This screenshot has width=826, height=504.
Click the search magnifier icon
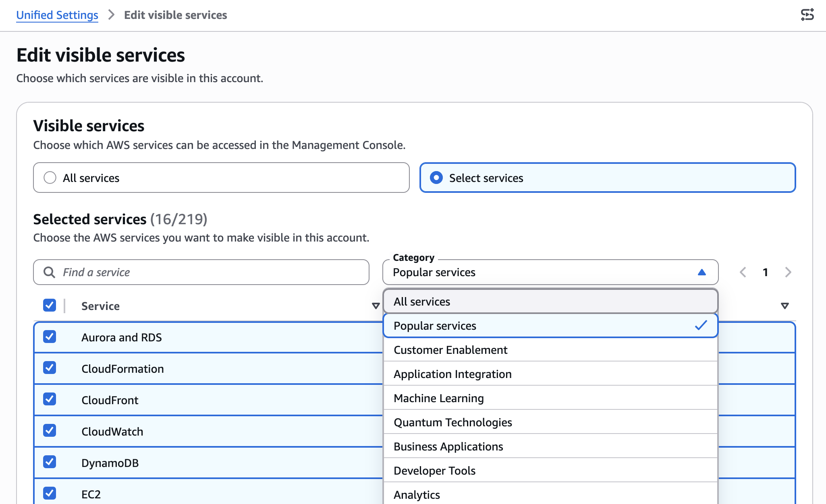point(49,273)
